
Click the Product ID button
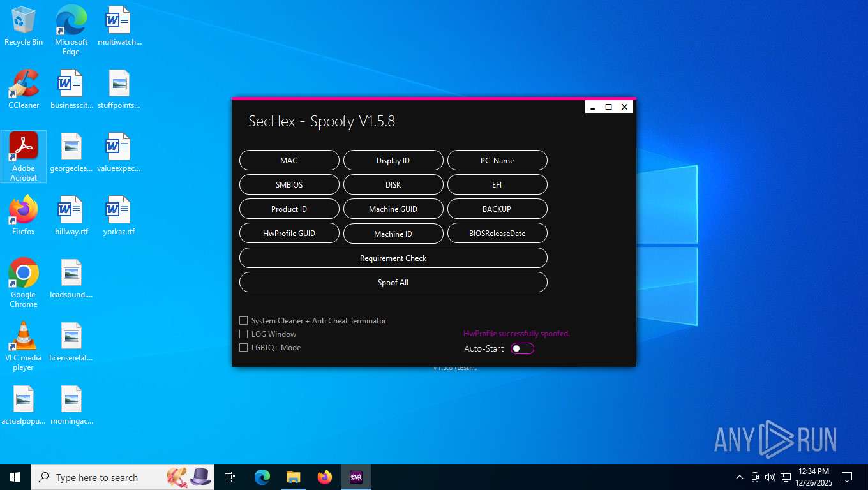[x=289, y=209]
